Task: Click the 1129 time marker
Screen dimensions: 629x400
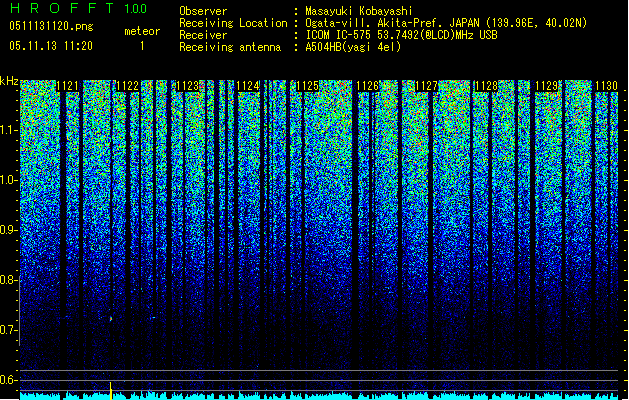Action: [547, 86]
